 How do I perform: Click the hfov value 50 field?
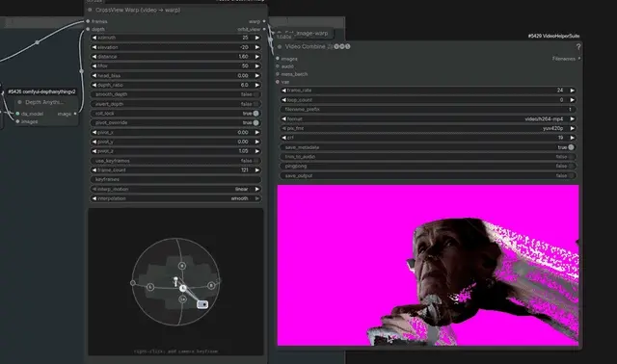[x=175, y=66]
